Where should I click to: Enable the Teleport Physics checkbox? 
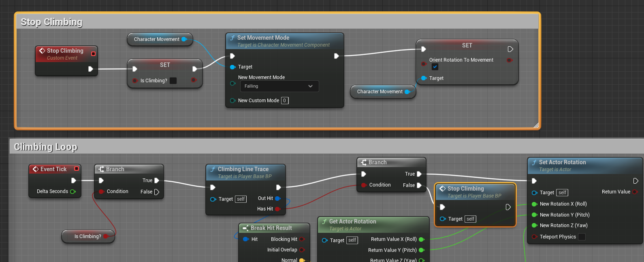(x=582, y=237)
